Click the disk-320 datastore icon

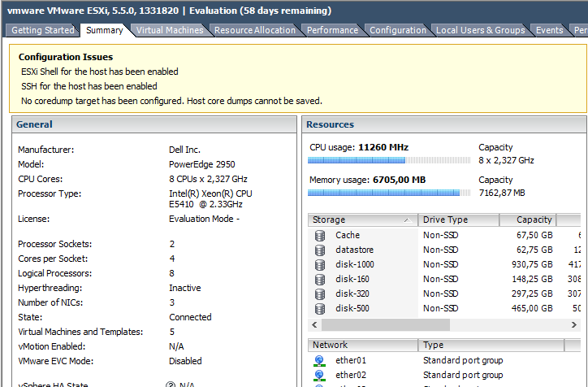tap(320, 294)
